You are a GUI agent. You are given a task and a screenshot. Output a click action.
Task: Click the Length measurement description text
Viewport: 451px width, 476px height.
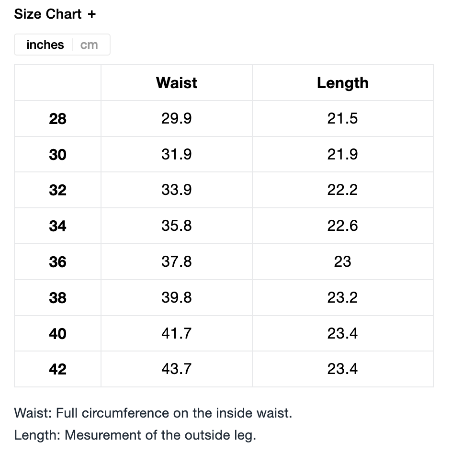coord(135,435)
